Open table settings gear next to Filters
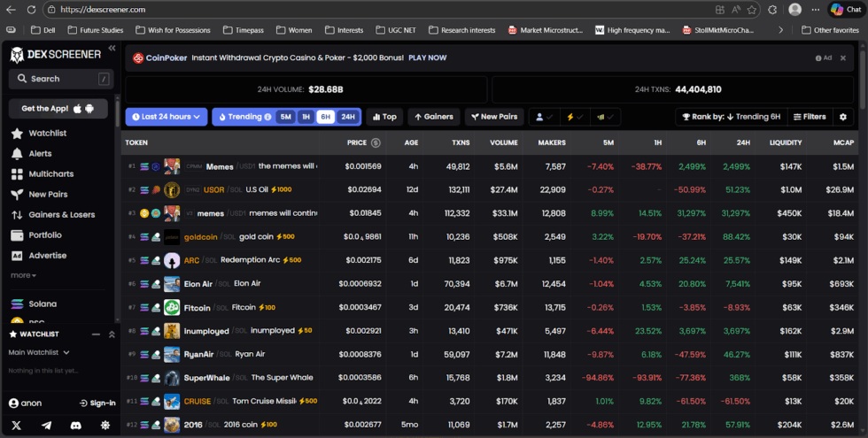Viewport: 868px width, 438px height. (843, 117)
